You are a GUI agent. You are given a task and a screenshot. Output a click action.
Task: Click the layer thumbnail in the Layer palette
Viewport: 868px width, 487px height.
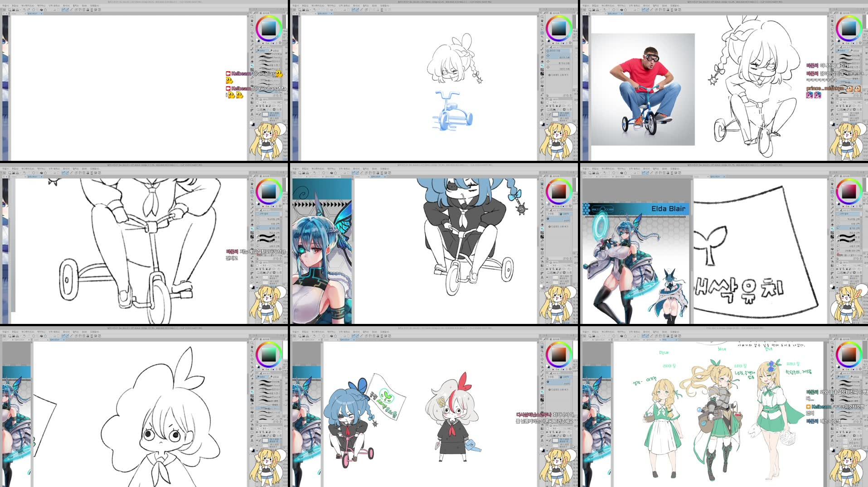pos(265,114)
